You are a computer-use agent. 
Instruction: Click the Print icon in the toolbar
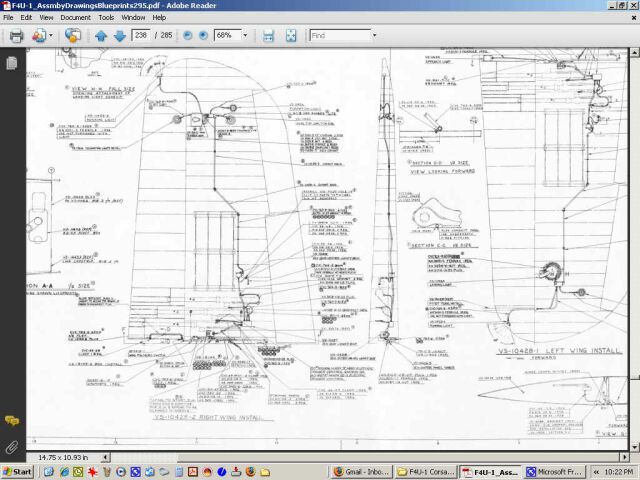pyautogui.click(x=16, y=36)
